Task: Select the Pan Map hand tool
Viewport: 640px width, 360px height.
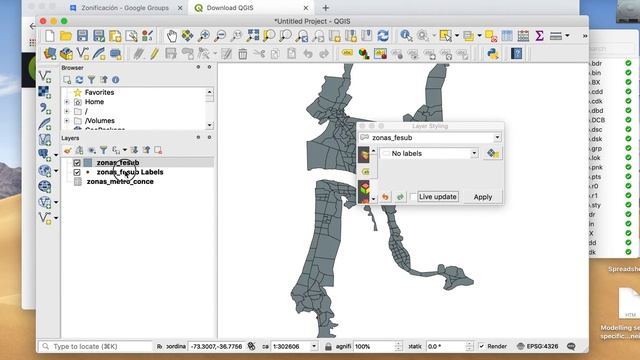Action: [172, 36]
